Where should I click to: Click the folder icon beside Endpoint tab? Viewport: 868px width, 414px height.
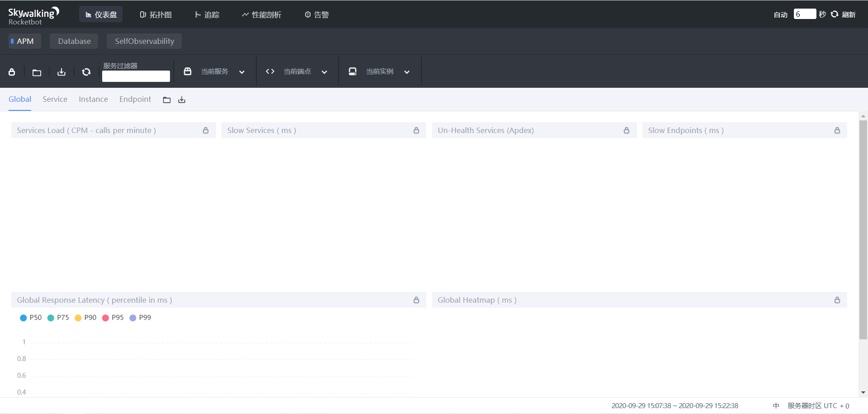click(167, 100)
